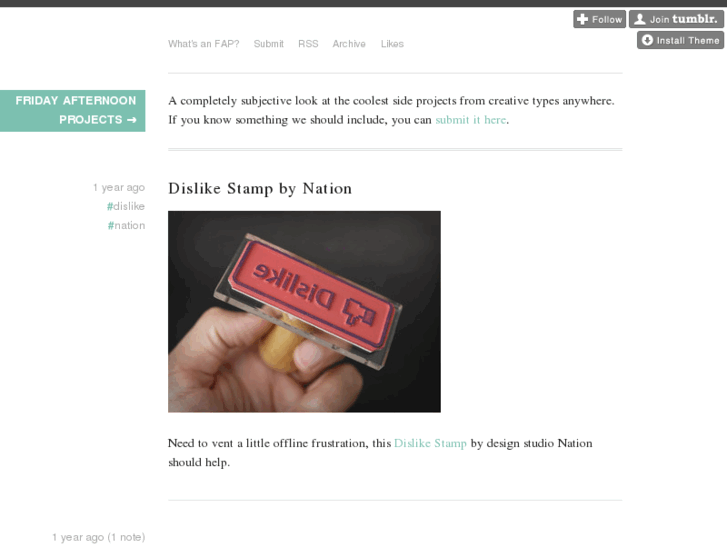Click the person icon on Join tumblr
This screenshot has width=727, height=545.
(640, 19)
